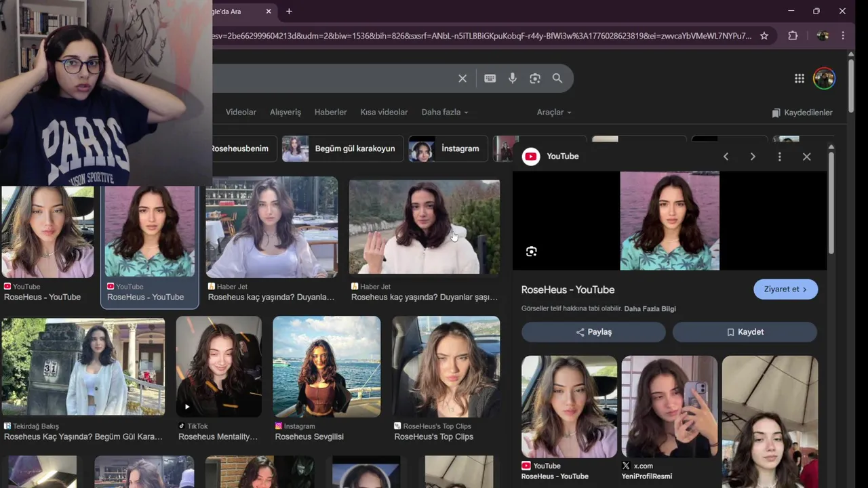Open the on-screen keyboard input tool

click(490, 79)
